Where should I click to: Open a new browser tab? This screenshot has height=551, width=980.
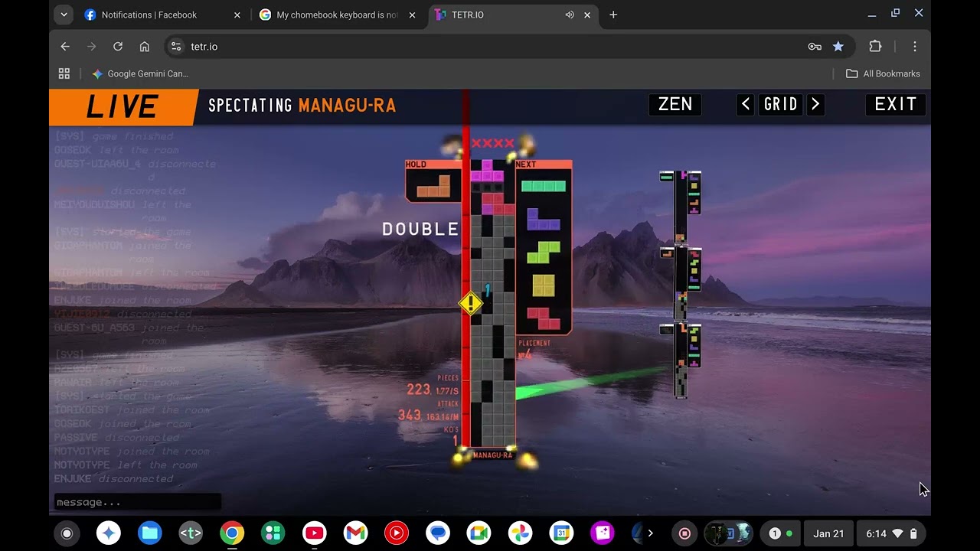(x=613, y=15)
